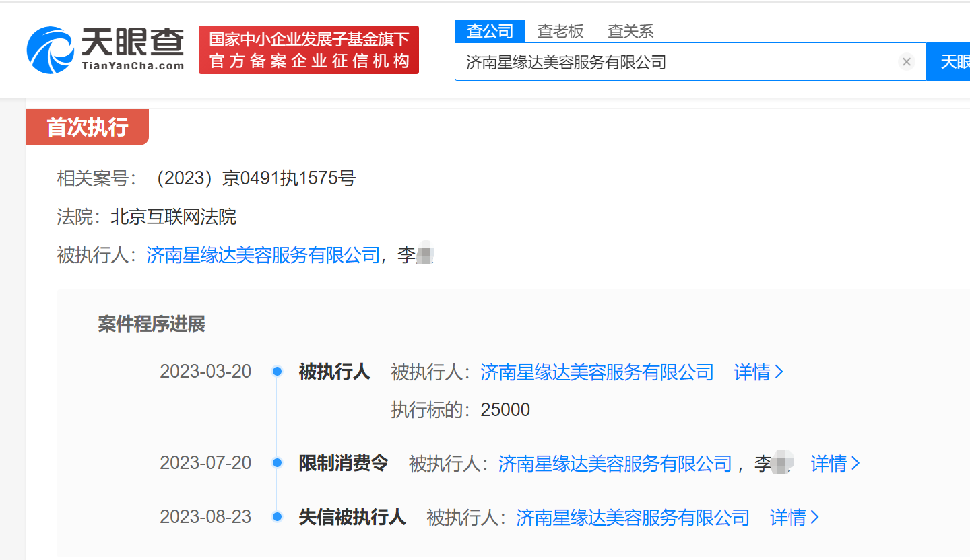Clear the search box with the X icon

pos(906,62)
